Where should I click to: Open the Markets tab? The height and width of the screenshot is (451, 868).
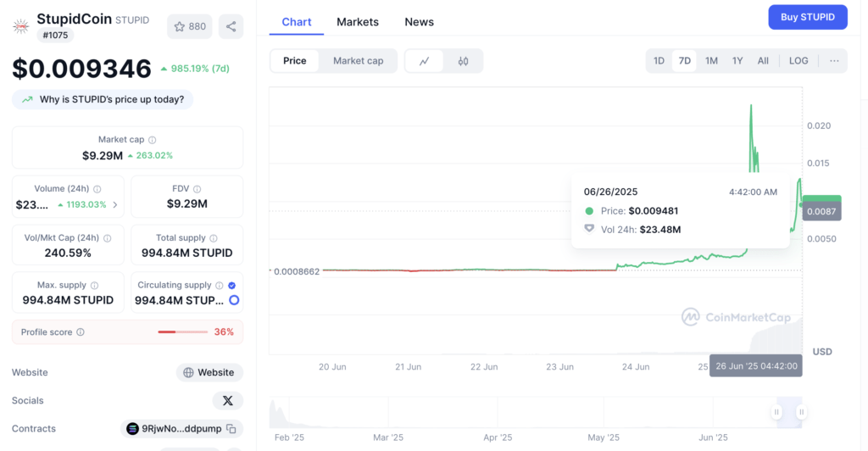pos(358,22)
